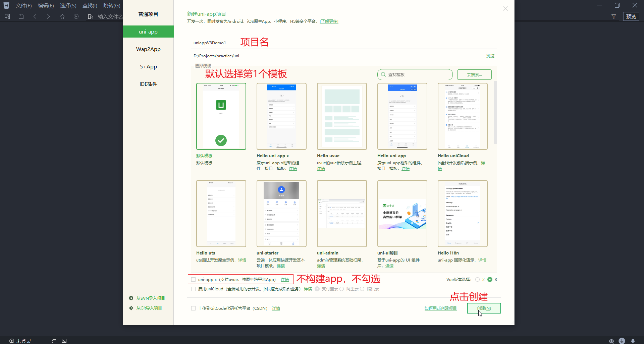Select the Hello uts template
The image size is (644, 344).
click(221, 213)
